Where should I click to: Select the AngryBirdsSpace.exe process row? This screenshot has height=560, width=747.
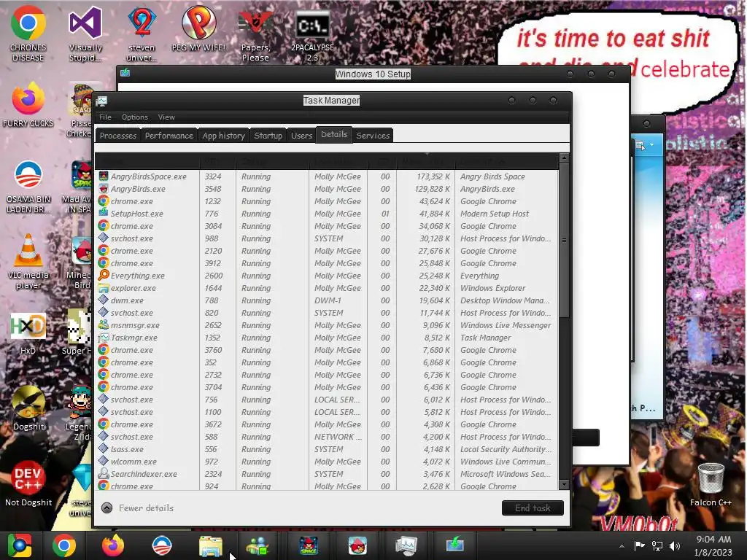click(327, 176)
